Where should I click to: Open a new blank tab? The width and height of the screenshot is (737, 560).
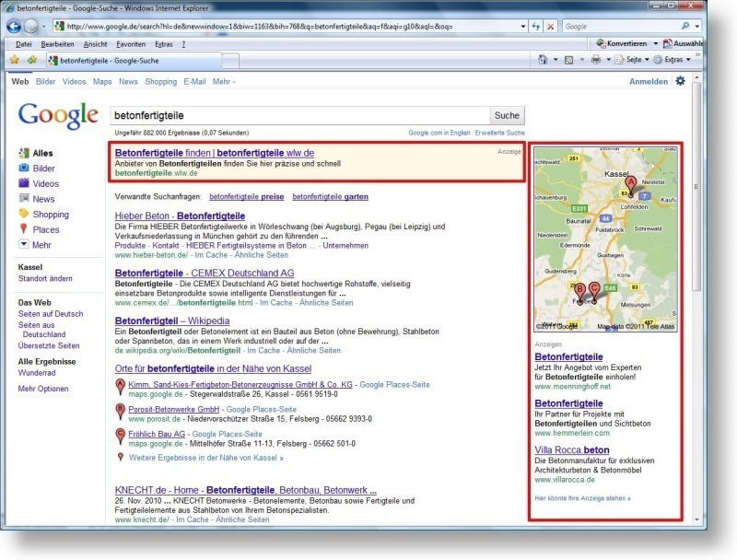pyautogui.click(x=230, y=61)
